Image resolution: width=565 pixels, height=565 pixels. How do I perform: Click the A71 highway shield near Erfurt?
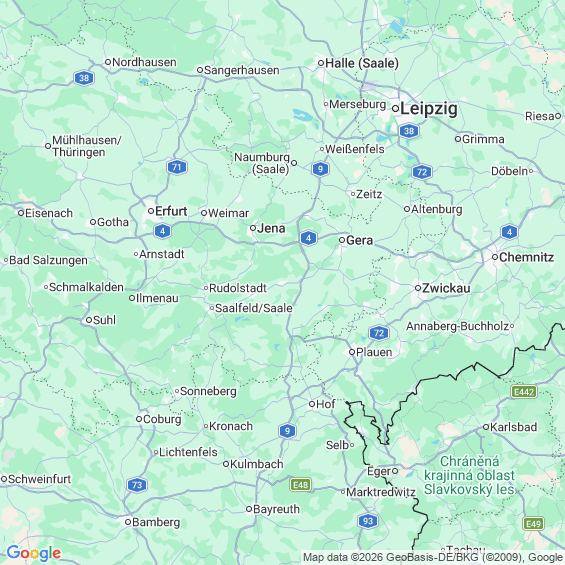(177, 167)
